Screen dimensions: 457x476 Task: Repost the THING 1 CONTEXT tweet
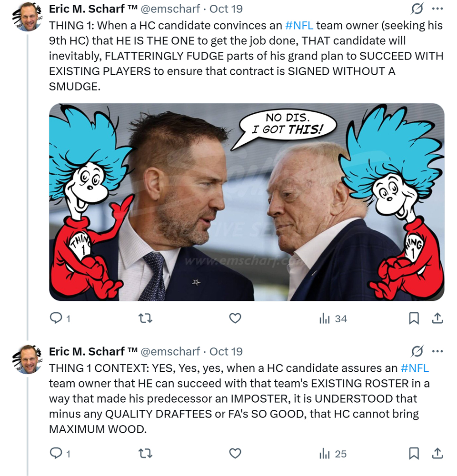pyautogui.click(x=145, y=454)
